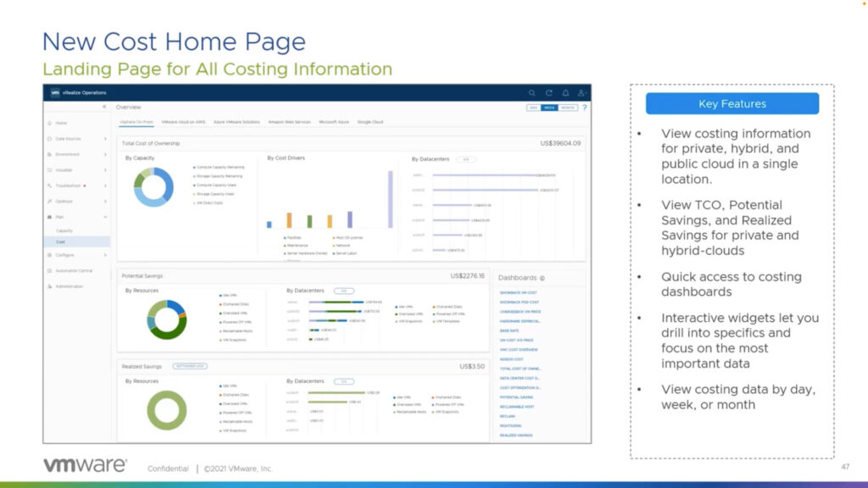Switch the time range to Week
This screenshot has width=868, height=488.
coord(549,108)
